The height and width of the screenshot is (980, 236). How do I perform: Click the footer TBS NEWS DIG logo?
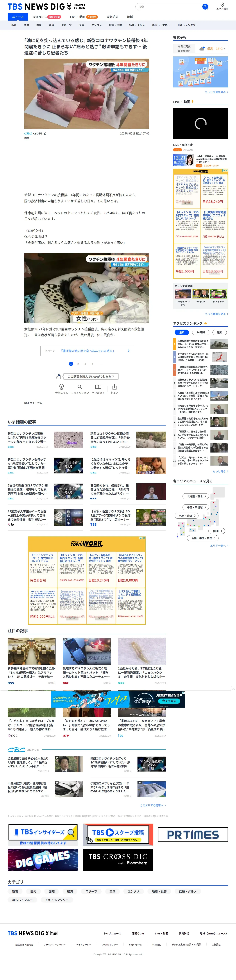pos(33,933)
